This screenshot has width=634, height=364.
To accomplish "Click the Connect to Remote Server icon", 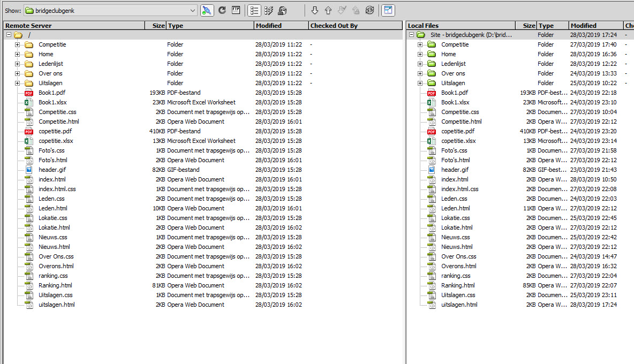I will [207, 10].
